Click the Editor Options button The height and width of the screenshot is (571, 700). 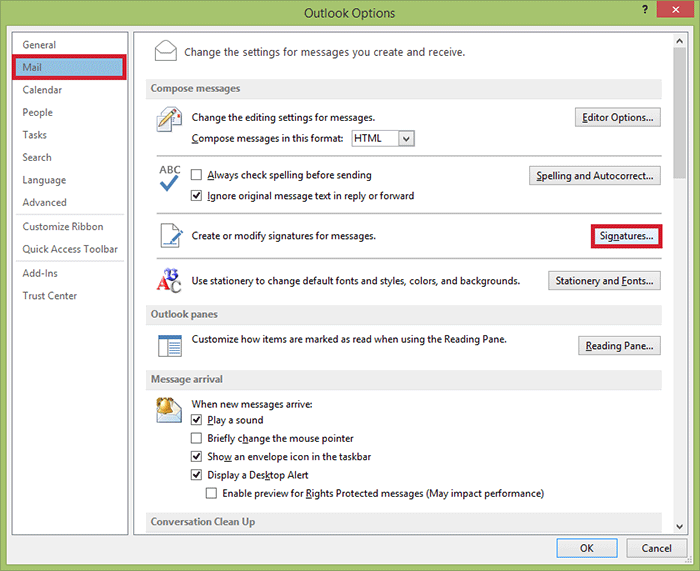[617, 117]
